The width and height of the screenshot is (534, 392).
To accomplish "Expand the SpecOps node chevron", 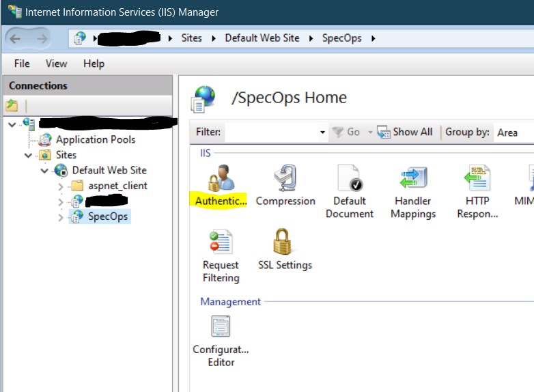I will [x=61, y=217].
